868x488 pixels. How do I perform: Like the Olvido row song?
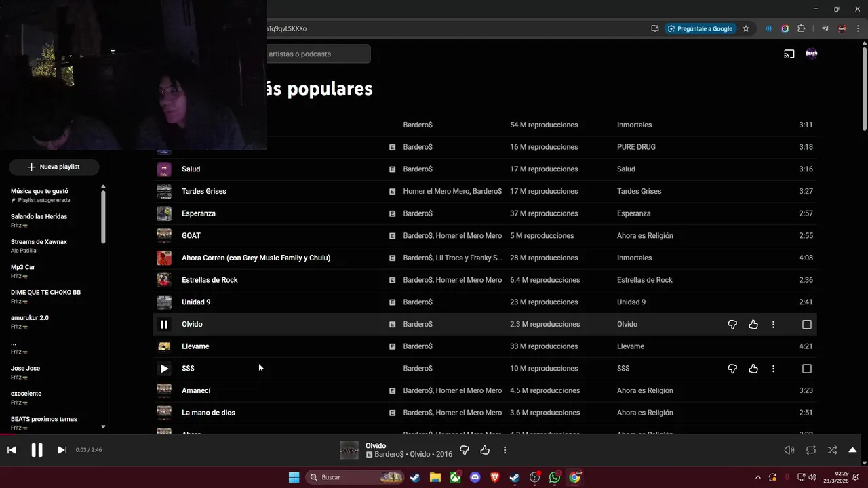[x=753, y=325]
